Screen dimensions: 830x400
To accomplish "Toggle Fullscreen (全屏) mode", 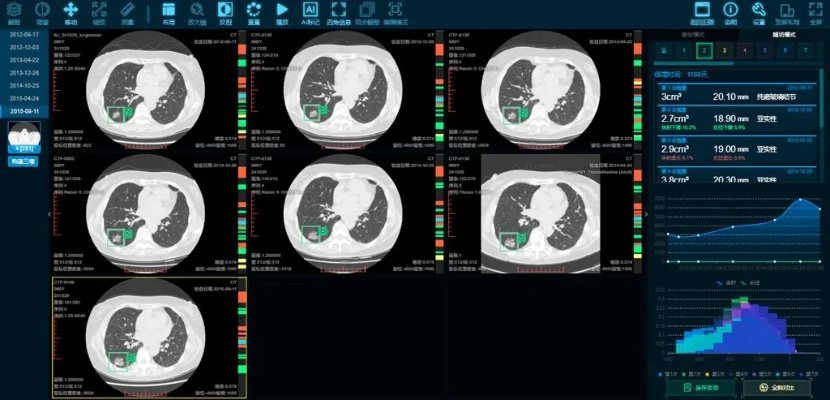I will [x=815, y=12].
